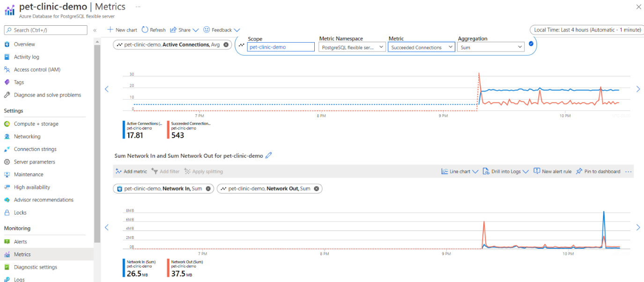
Task: Click Active Connections legend color bar
Action: pos(123,130)
